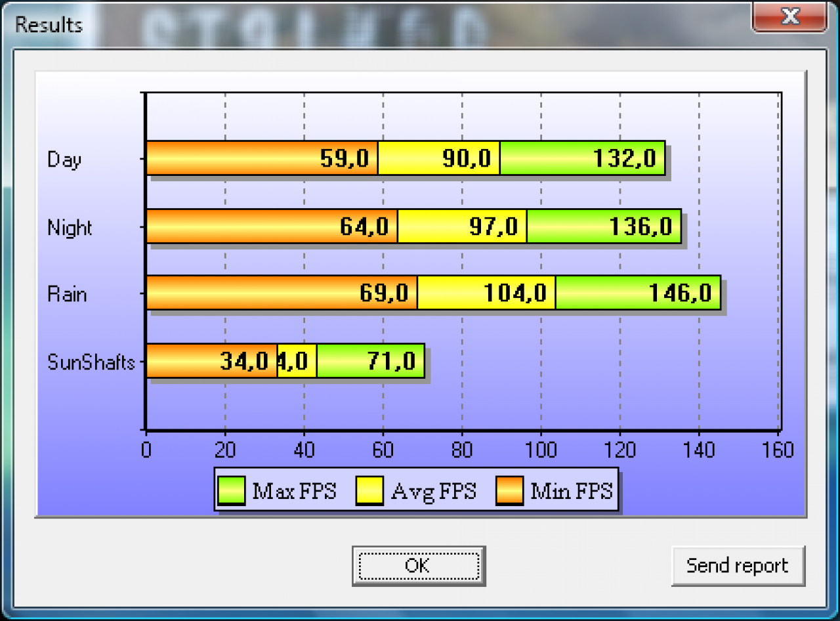Click the OK button
840x621 pixels.
click(x=419, y=565)
